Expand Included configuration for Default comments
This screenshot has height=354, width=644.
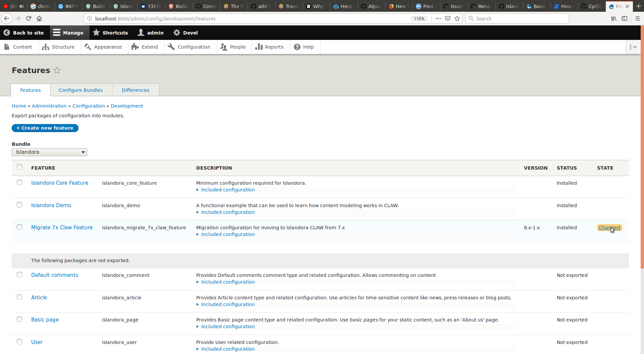click(228, 282)
